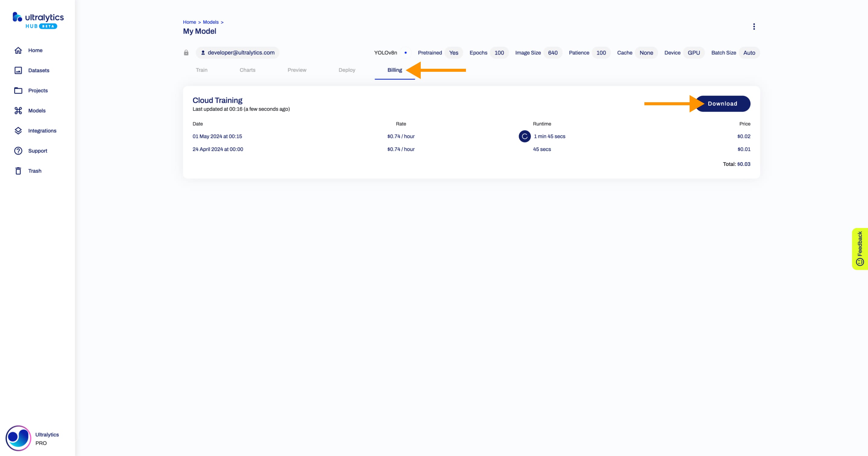
Task: Select the Home sidebar icon
Action: 18,50
